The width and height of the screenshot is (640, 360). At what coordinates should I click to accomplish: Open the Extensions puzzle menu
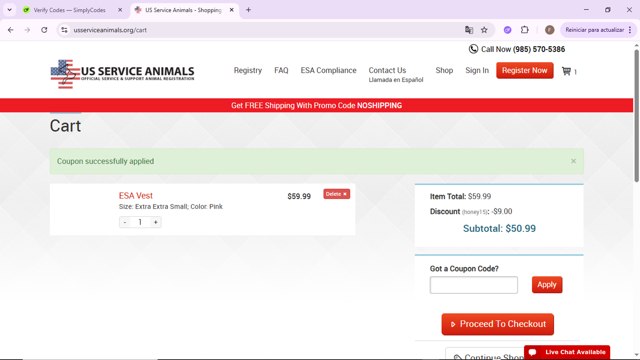click(x=524, y=30)
